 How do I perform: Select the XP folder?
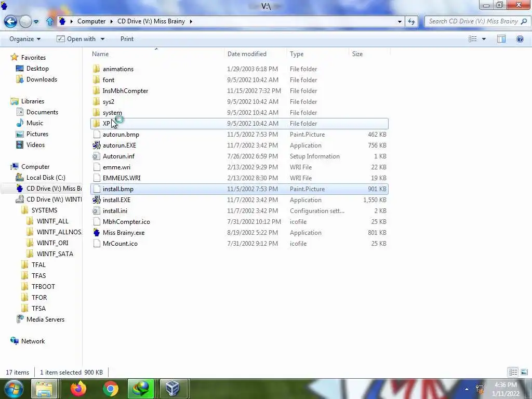point(240,124)
